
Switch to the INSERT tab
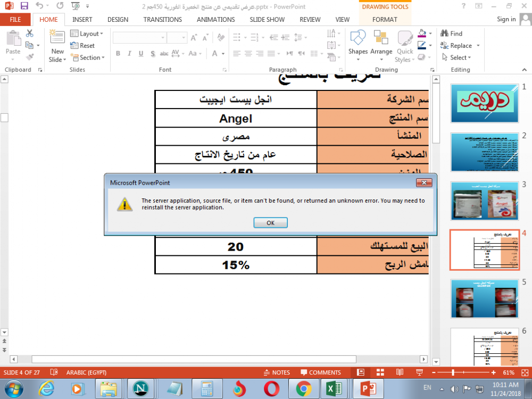pos(82,20)
